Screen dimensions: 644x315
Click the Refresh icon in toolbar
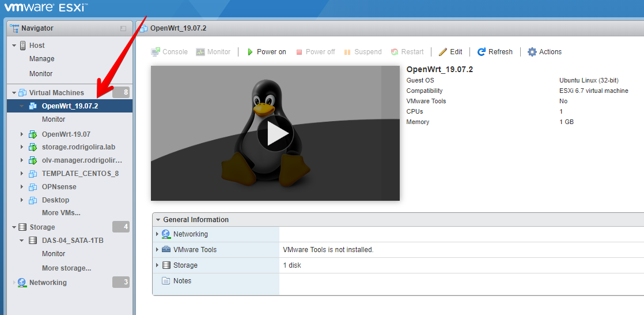(x=482, y=52)
